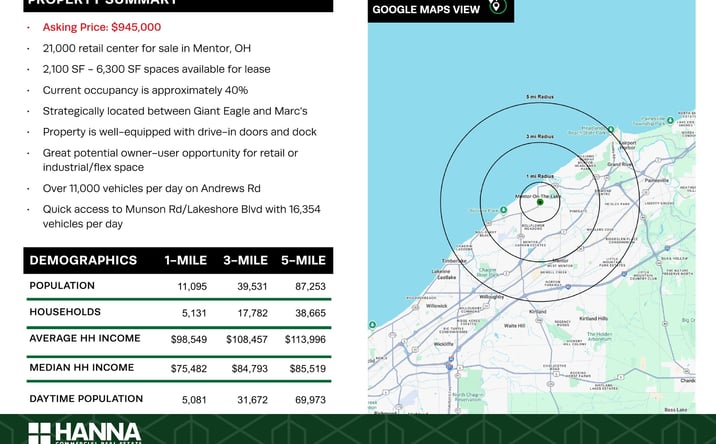Click the 3-MILE column heading
The width and height of the screenshot is (716, 444).
click(245, 260)
